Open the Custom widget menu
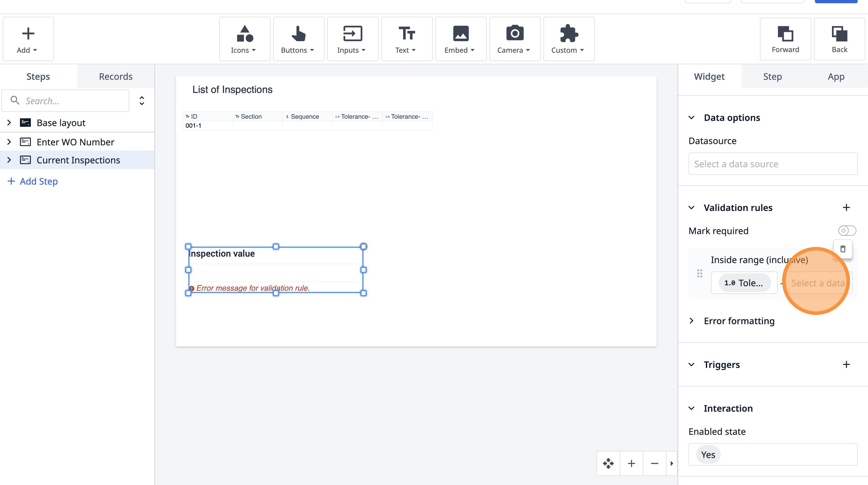This screenshot has height=485, width=868. [568, 39]
